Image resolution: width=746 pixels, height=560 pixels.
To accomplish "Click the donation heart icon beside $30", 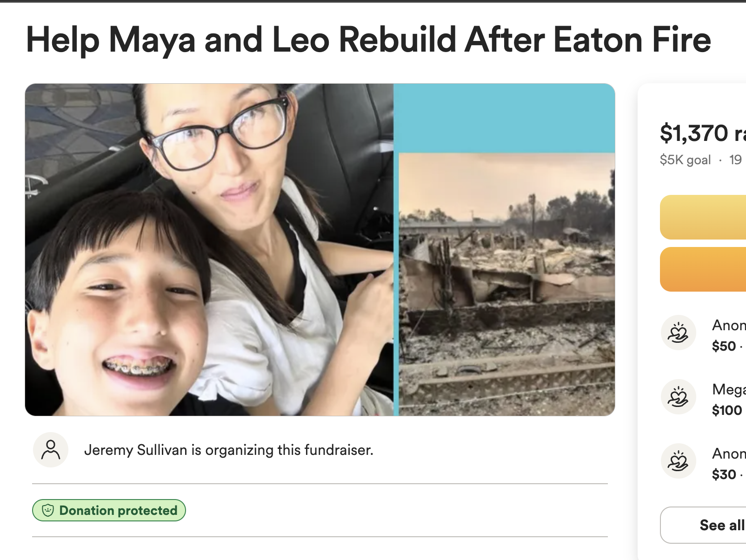I will pyautogui.click(x=678, y=461).
